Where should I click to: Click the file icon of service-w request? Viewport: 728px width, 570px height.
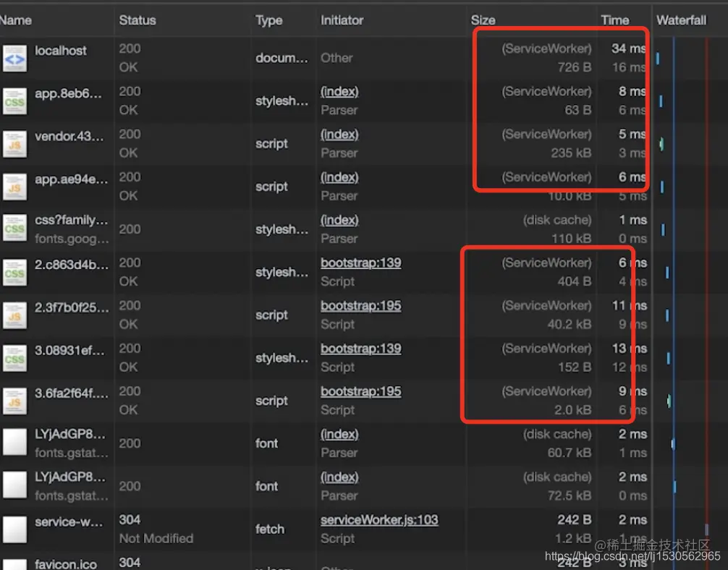click(x=14, y=529)
